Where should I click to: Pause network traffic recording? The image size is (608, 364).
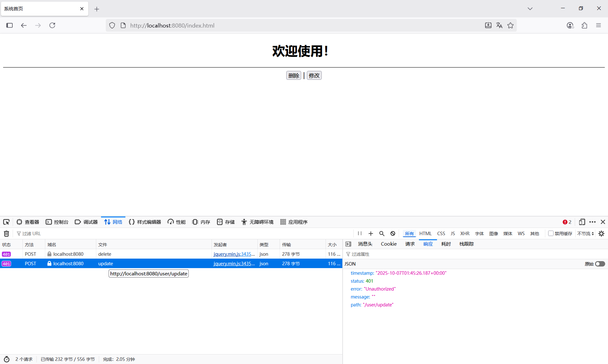[359, 233]
